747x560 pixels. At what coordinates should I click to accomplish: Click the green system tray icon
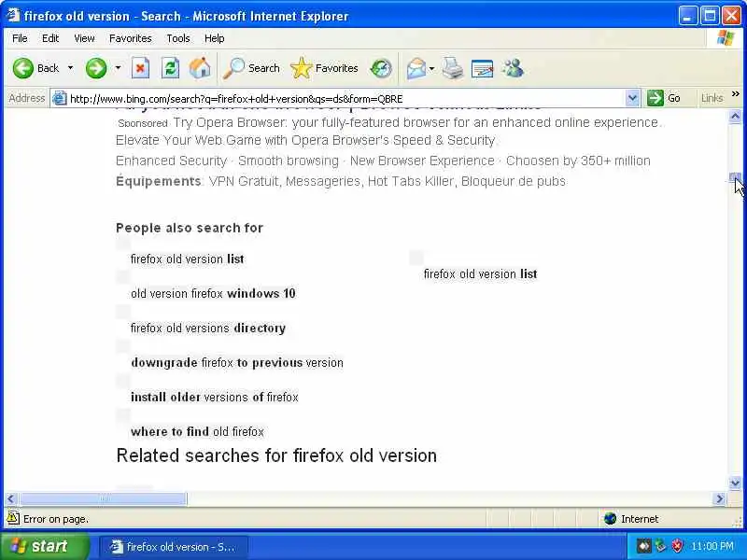click(x=660, y=546)
